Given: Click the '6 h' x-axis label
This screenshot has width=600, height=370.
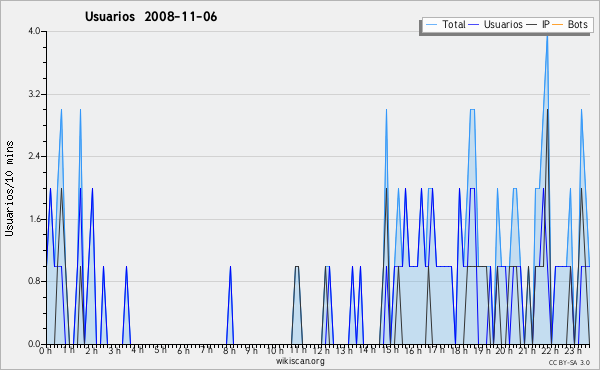Looking at the screenshot, I should (x=183, y=351).
